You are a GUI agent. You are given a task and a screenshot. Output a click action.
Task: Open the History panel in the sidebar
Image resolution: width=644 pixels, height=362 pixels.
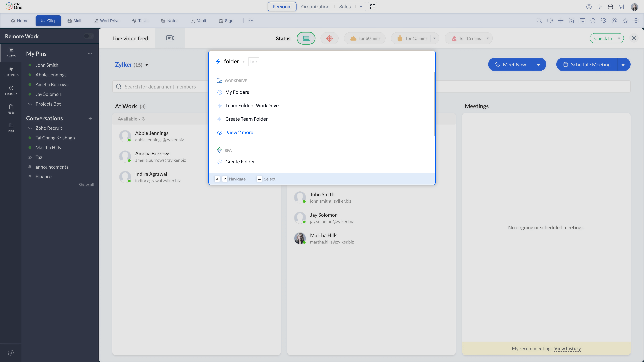click(11, 90)
